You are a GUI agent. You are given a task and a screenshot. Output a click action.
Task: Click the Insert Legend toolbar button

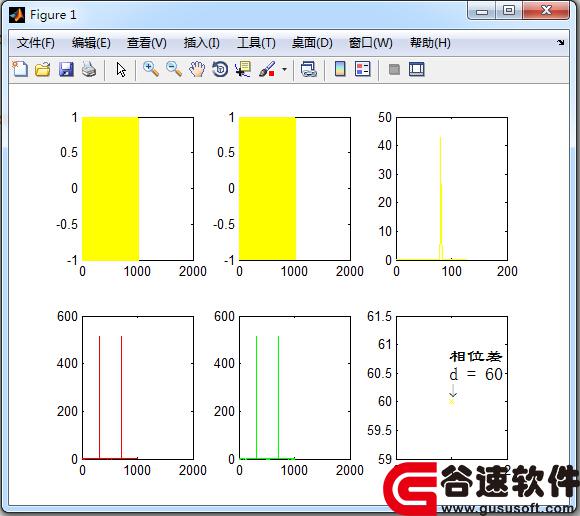(362, 69)
